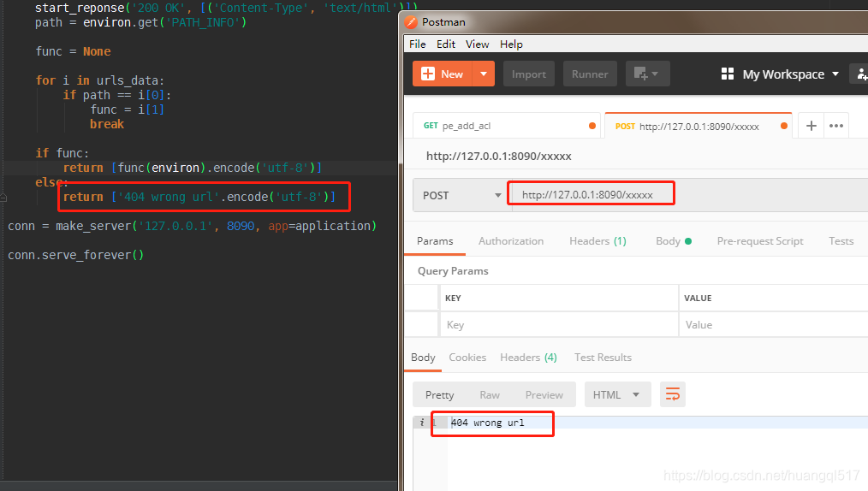868x491 pixels.
Task: Click the '404 wrong url' response text
Action: tap(488, 423)
